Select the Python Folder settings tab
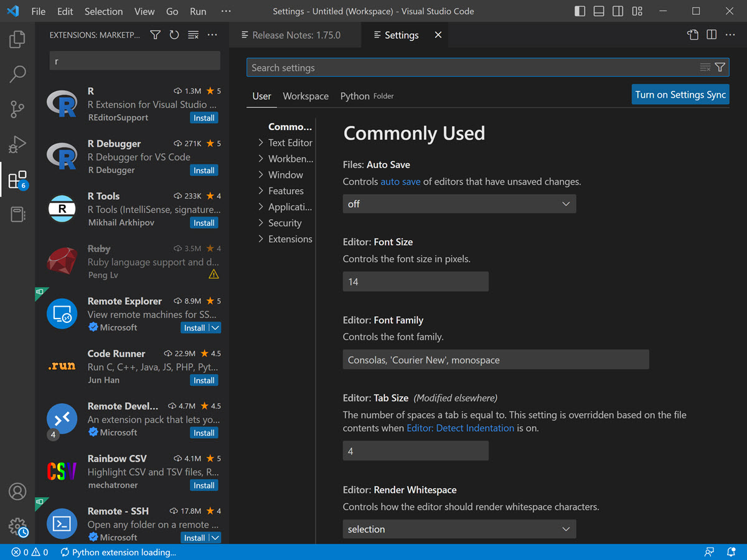 (x=367, y=96)
